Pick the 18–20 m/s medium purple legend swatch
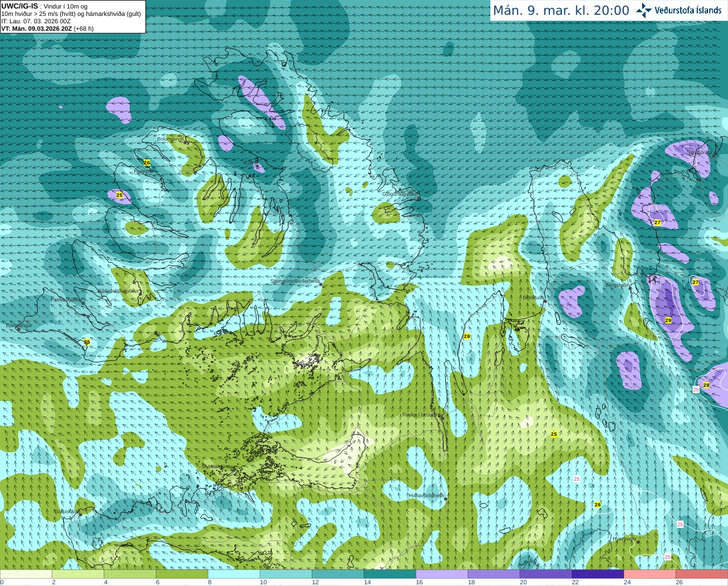728x586 pixels. [494, 574]
